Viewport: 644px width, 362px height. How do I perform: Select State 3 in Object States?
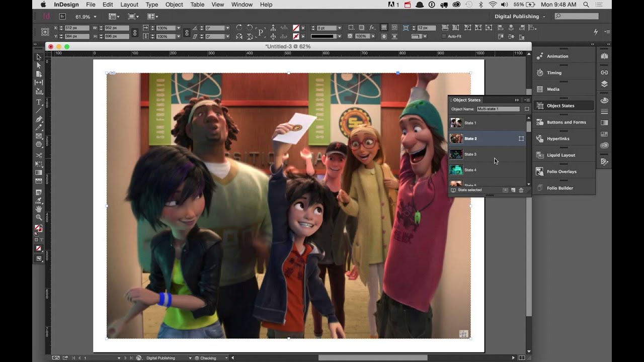487,154
